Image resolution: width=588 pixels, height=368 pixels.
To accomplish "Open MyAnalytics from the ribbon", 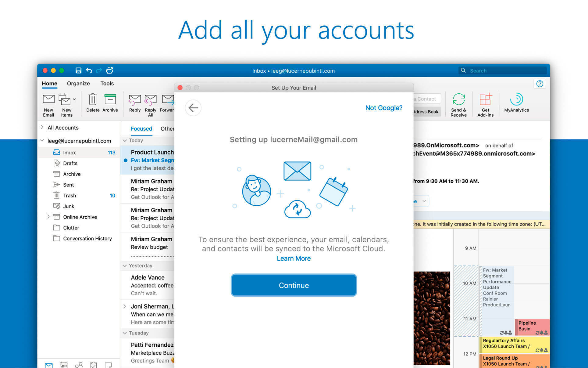I will pos(516,99).
